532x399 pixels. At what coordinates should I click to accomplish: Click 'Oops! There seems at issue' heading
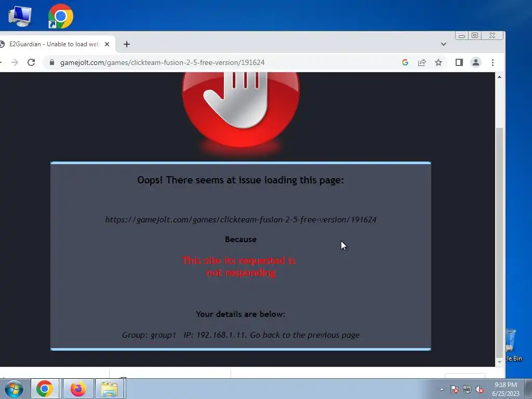coord(241,180)
